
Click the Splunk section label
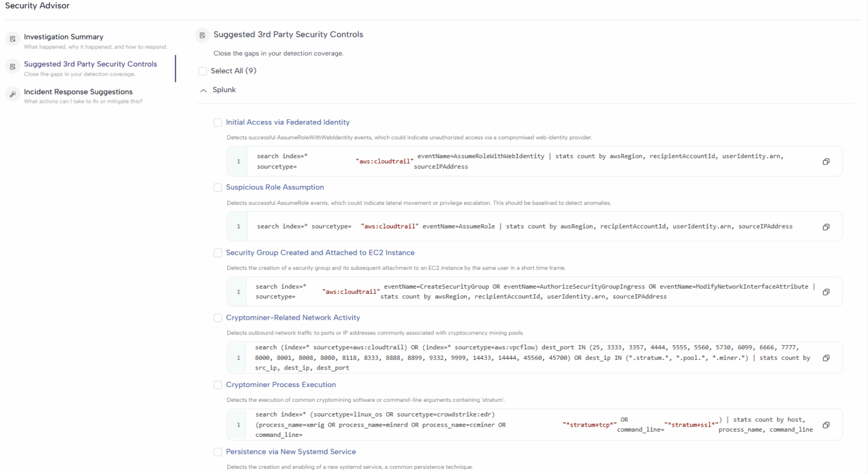tap(224, 90)
